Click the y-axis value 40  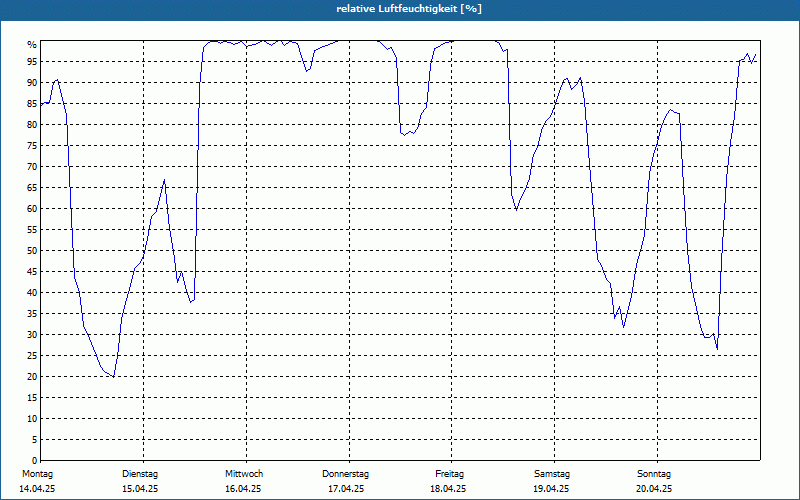pos(32,293)
